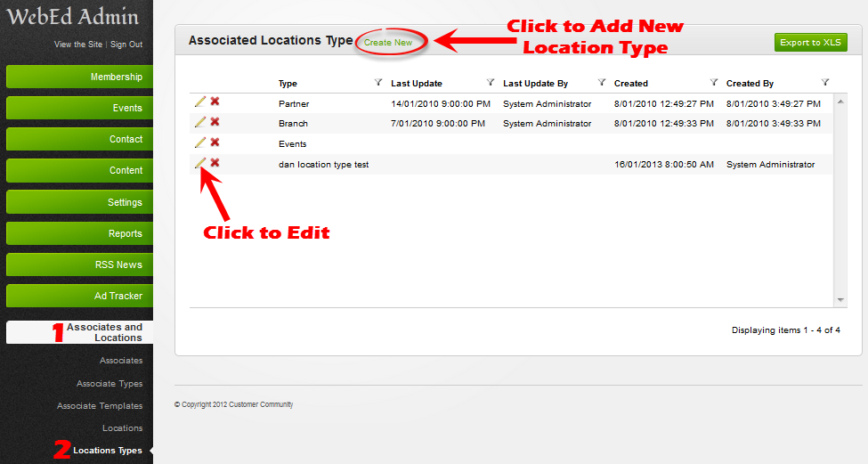
Task: Click Displaying items 1 - 4 of 4 text
Action: click(x=786, y=330)
